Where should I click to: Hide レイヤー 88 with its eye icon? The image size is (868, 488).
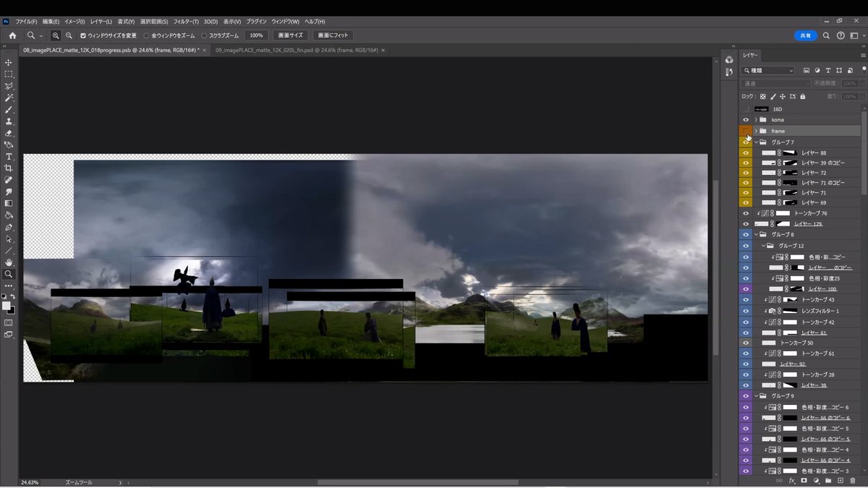pos(746,153)
